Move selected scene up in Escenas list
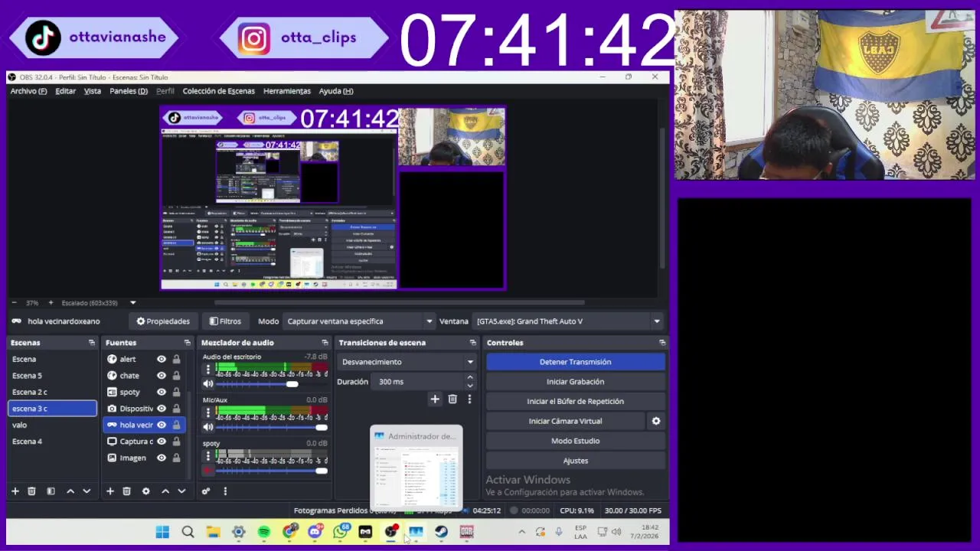 (x=70, y=491)
